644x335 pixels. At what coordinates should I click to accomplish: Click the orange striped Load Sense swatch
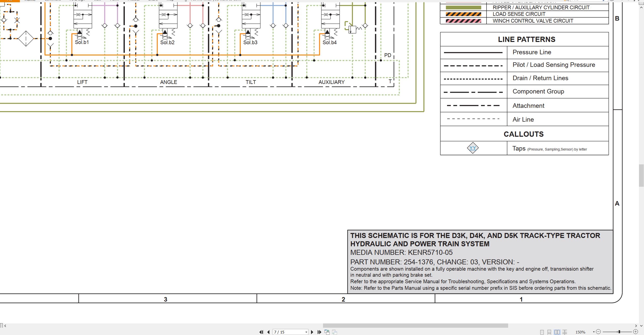(463, 14)
